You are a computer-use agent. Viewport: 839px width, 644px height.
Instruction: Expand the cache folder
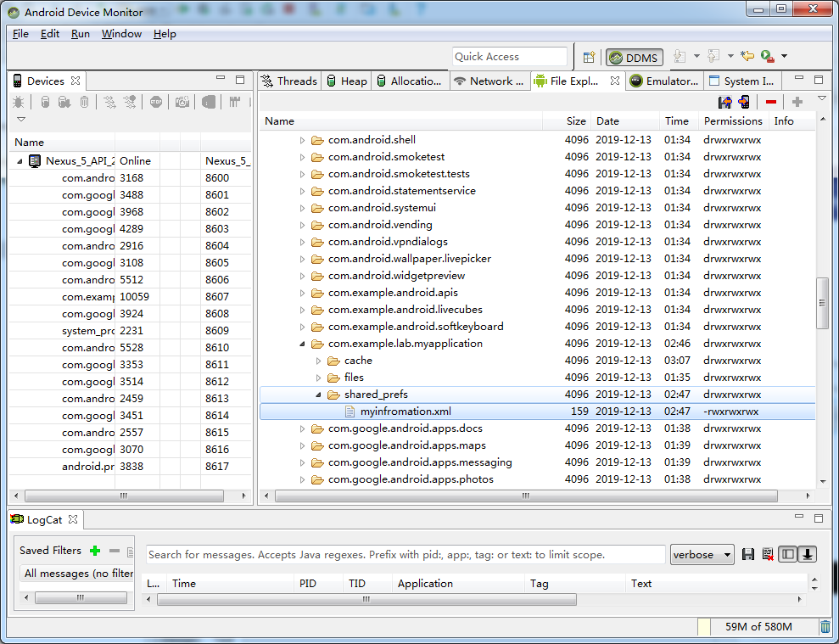[318, 361]
